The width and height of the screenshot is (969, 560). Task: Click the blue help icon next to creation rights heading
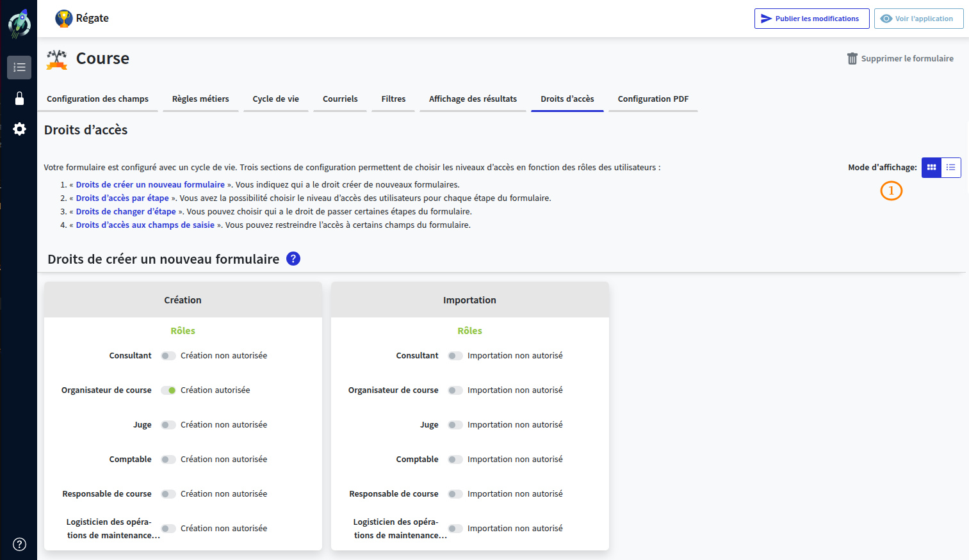point(293,259)
